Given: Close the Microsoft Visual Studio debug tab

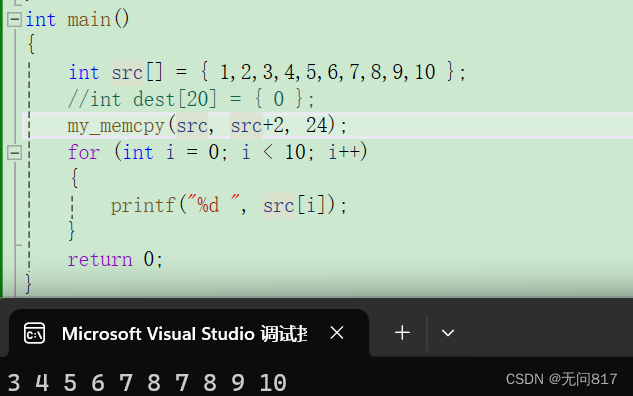Looking at the screenshot, I should point(337,333).
